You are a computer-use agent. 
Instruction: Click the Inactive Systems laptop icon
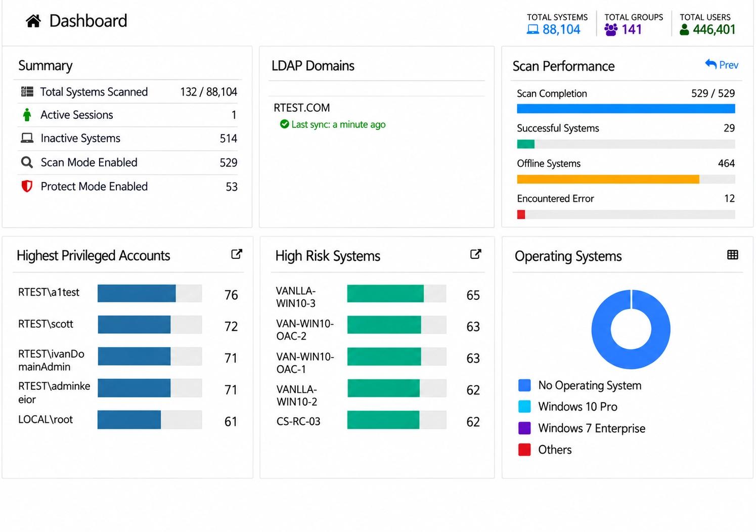[x=27, y=138]
